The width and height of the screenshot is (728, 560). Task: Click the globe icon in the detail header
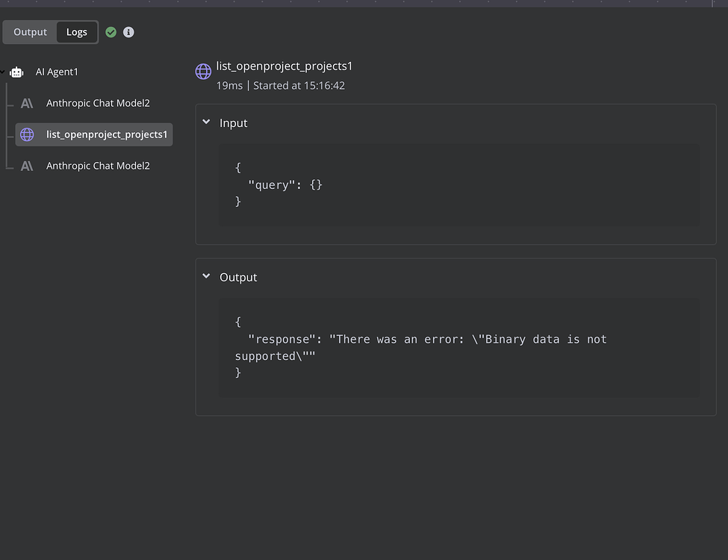tap(203, 71)
